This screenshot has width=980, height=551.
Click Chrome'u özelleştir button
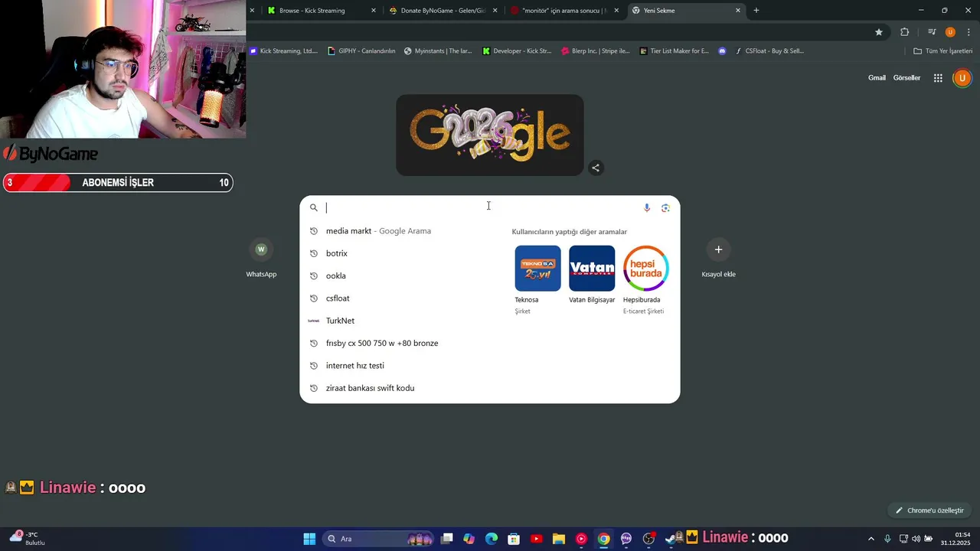point(930,510)
